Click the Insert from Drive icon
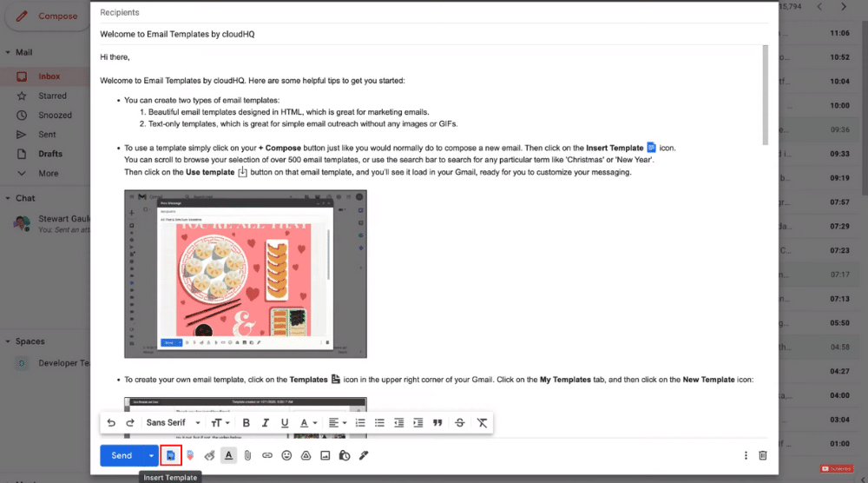The image size is (868, 483). [306, 455]
